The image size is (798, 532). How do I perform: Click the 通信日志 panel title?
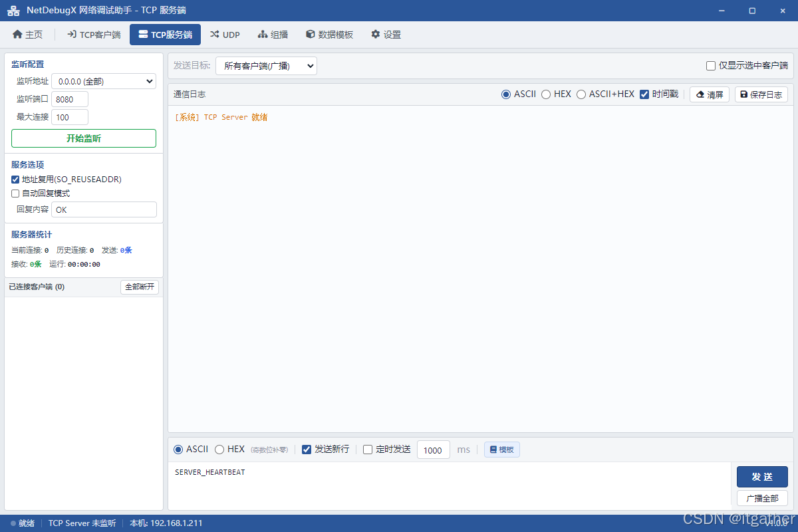pos(190,94)
